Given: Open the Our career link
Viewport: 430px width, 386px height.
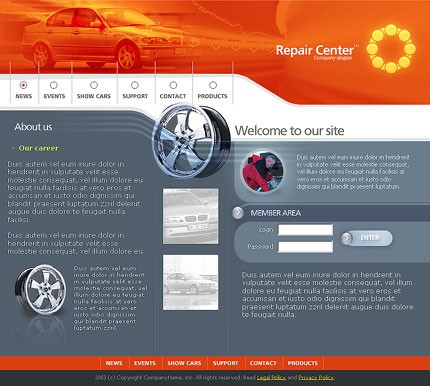Looking at the screenshot, I should click(x=39, y=148).
